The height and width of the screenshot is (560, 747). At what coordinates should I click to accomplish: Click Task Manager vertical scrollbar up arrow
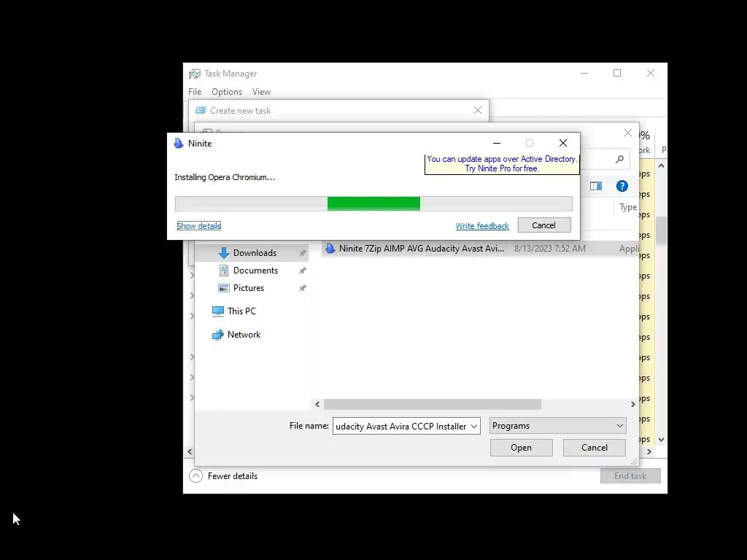[661, 166]
